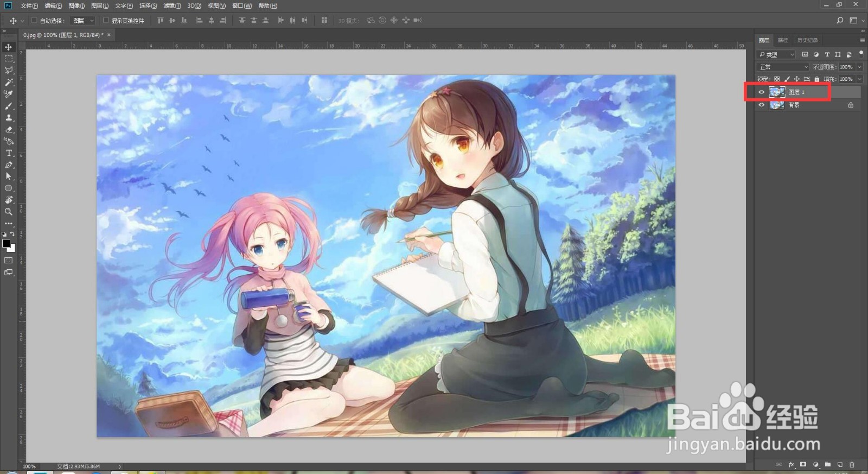This screenshot has width=868, height=474.
Task: Toggle the adjustment layer filter icon
Action: [816, 55]
